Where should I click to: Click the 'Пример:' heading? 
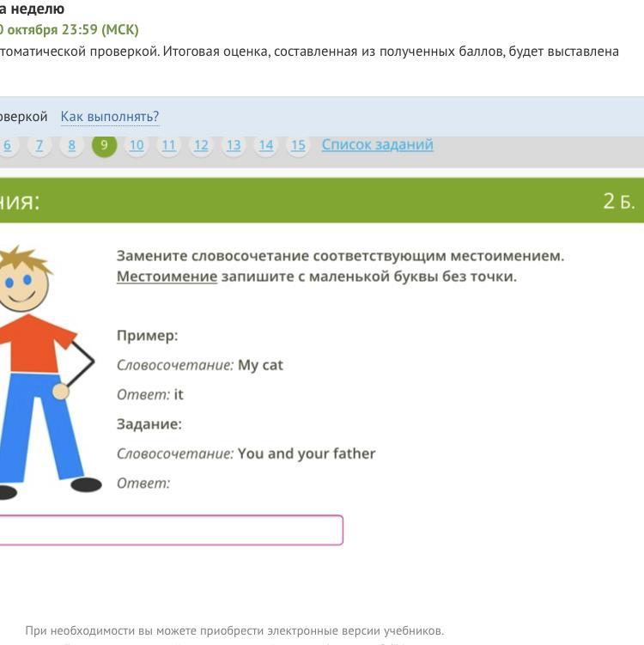click(147, 336)
